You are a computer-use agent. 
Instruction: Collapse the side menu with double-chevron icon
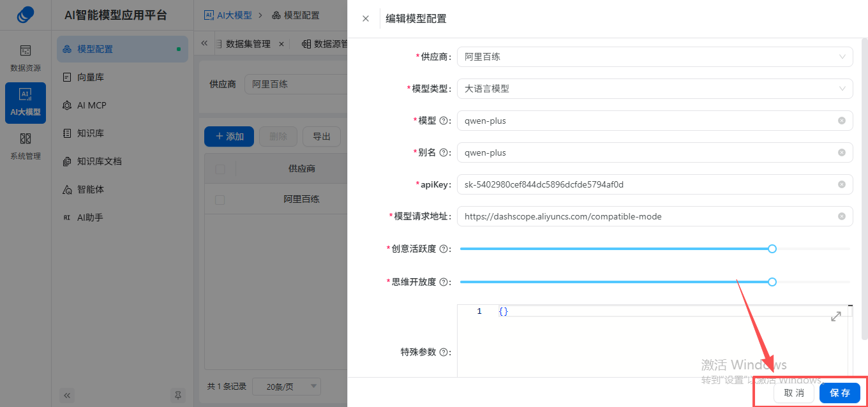click(68, 396)
